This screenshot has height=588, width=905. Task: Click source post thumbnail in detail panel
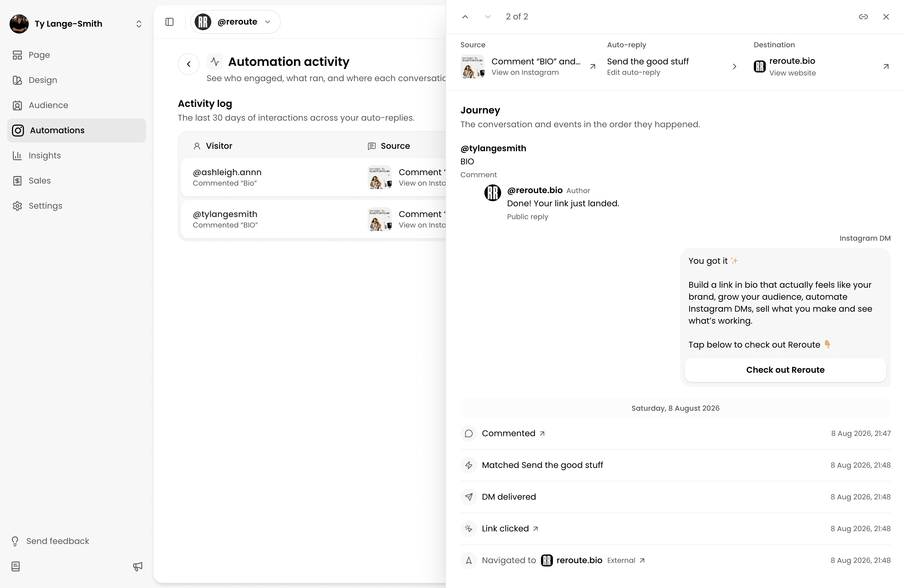[472, 66]
